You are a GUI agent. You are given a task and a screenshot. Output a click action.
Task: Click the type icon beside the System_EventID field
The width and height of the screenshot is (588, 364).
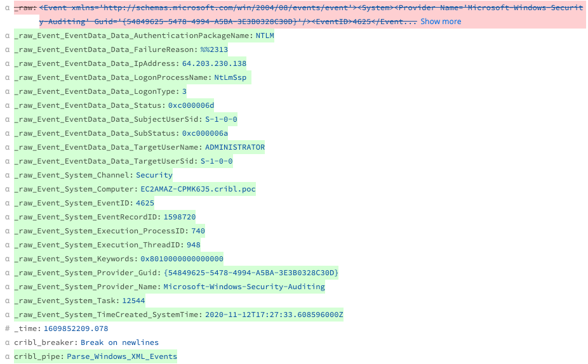(x=7, y=203)
